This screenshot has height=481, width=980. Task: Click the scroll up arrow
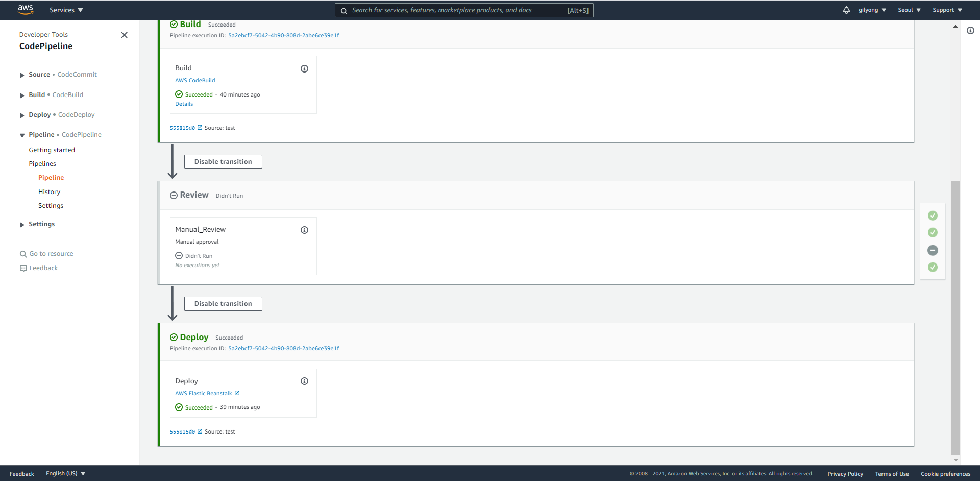point(955,27)
